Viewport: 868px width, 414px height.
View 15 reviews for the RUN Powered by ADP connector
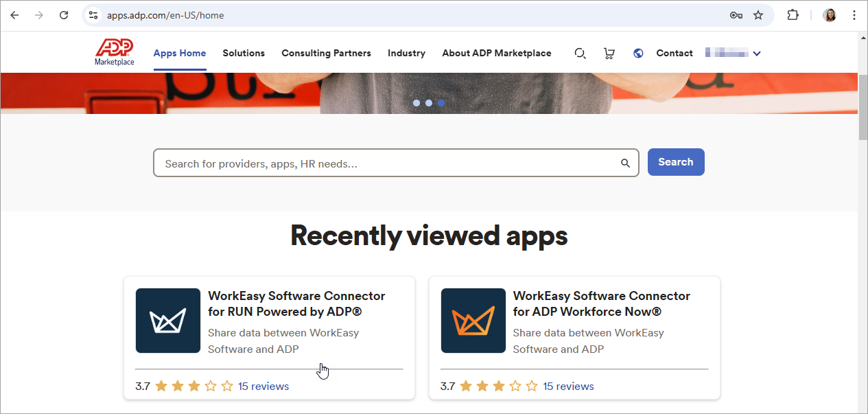point(263,387)
